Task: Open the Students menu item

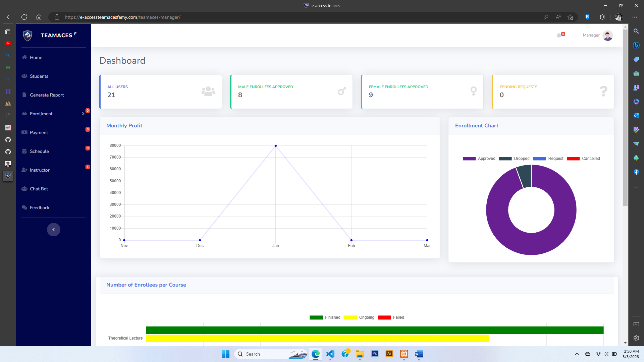Action: (x=39, y=76)
